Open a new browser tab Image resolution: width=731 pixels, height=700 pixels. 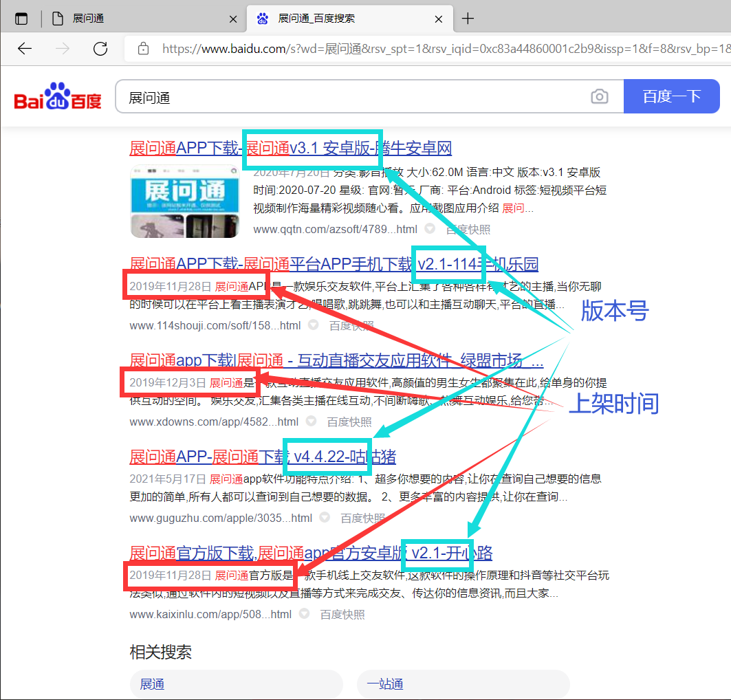[468, 19]
